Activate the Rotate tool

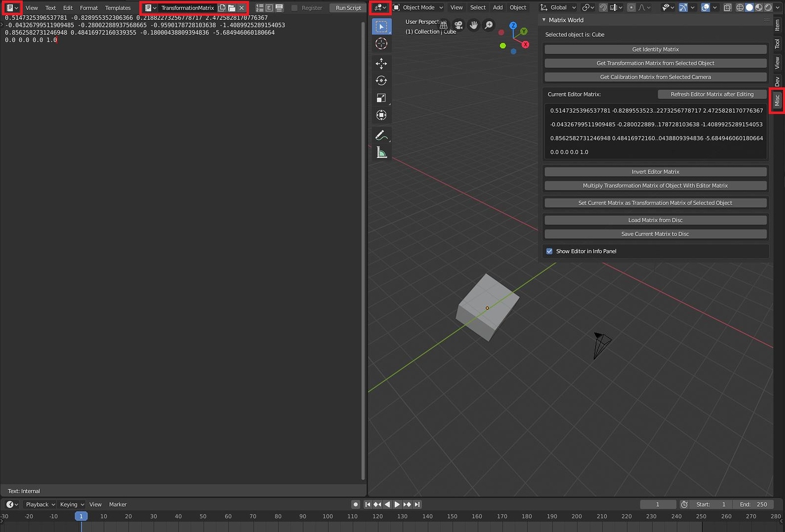pos(381,81)
